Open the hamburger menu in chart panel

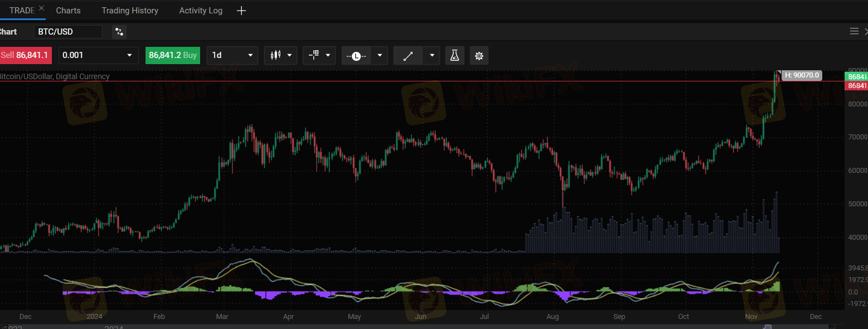click(x=854, y=31)
